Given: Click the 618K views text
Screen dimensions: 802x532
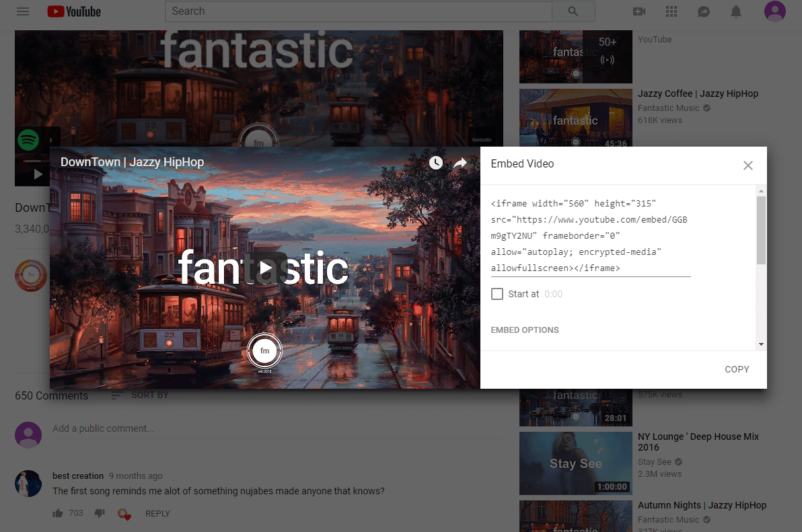Looking at the screenshot, I should (660, 120).
